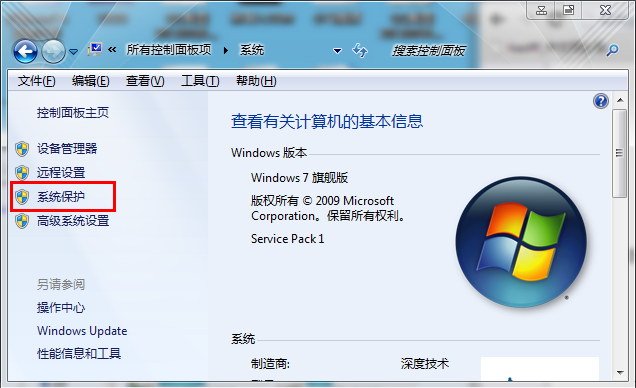Click the 另请参阅 label

(61, 285)
